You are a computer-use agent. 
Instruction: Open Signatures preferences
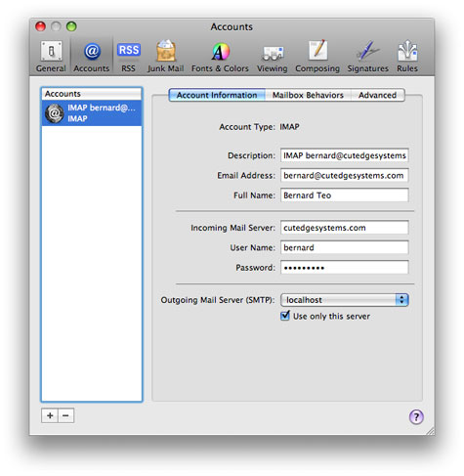[x=368, y=56]
